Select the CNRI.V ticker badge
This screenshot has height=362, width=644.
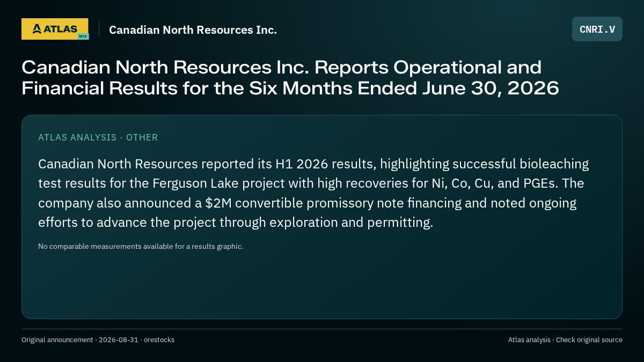tap(597, 29)
